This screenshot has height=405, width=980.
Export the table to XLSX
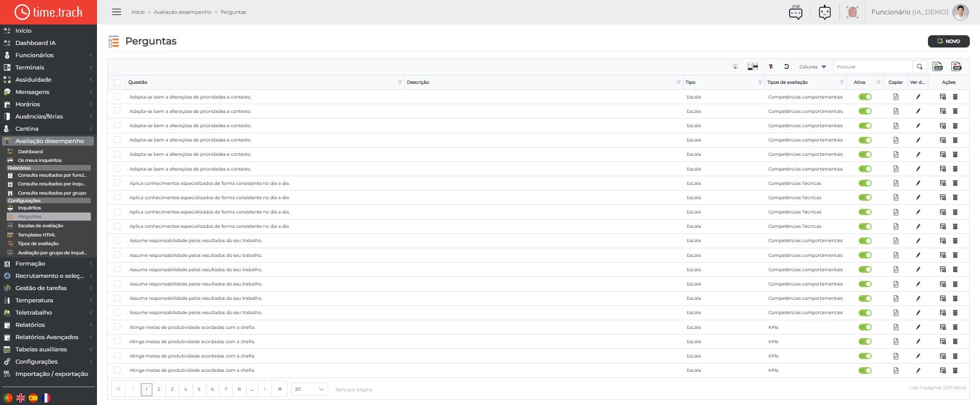pyautogui.click(x=938, y=66)
